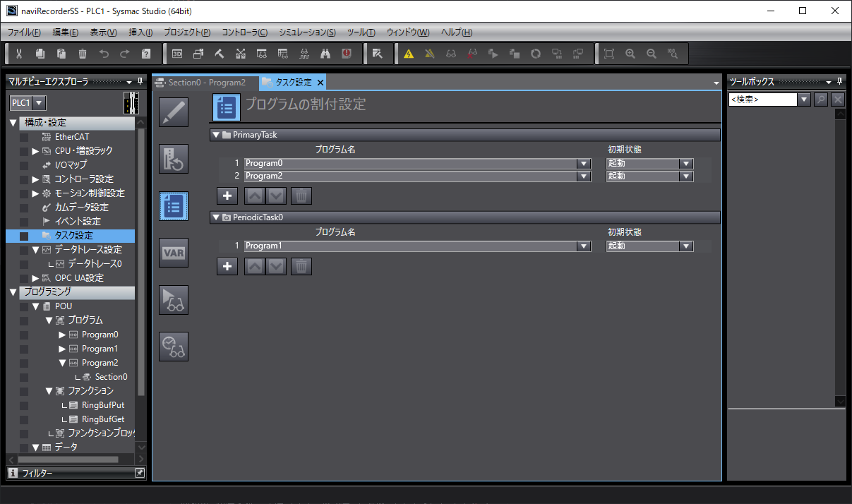Click the yellow warning triangle toolbar icon
Screen dimensions: 852x504
click(x=408, y=54)
